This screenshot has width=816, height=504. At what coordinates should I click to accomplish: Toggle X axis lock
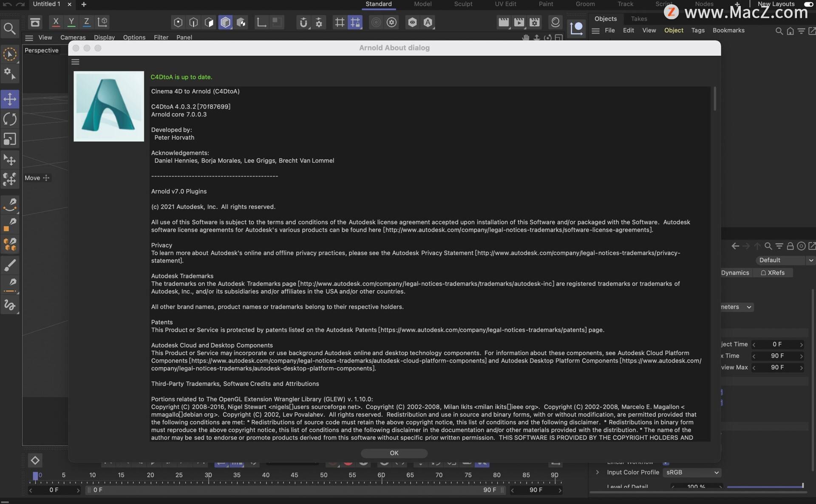point(55,22)
